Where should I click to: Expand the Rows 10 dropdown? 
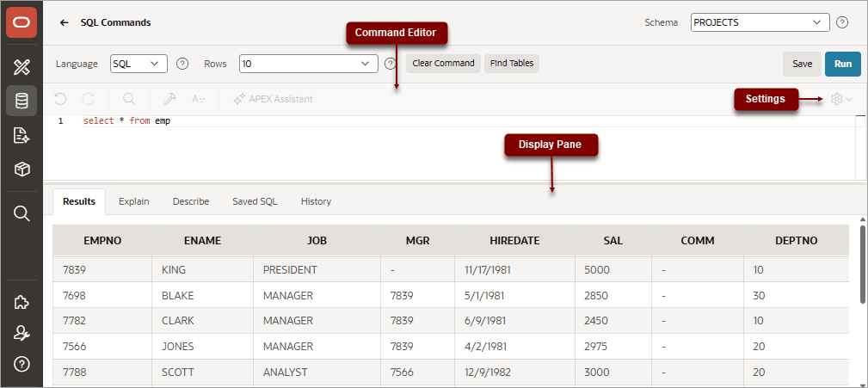point(309,64)
